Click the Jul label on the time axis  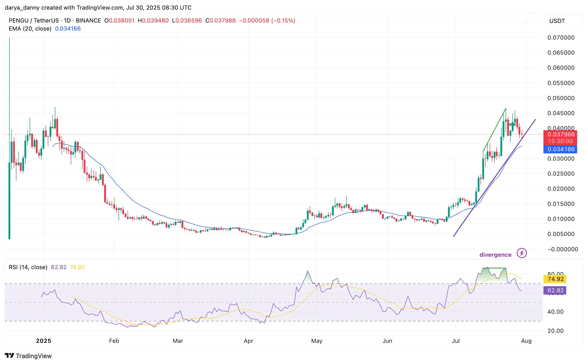point(456,341)
